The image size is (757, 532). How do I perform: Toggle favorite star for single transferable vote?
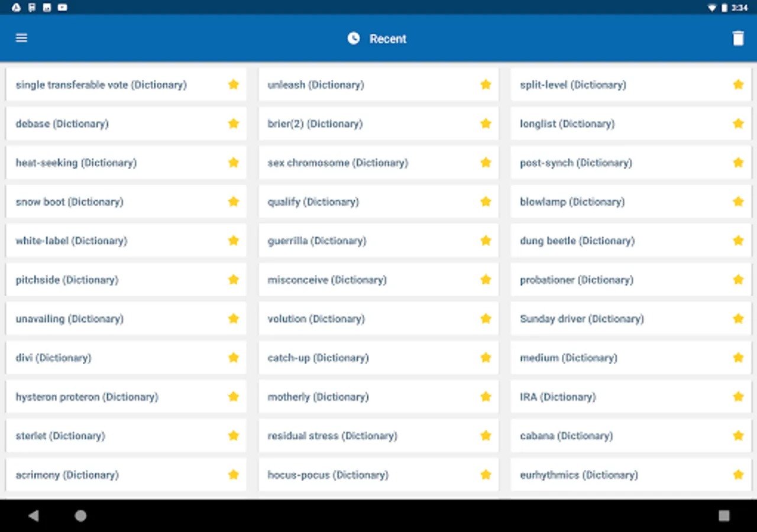click(x=234, y=85)
